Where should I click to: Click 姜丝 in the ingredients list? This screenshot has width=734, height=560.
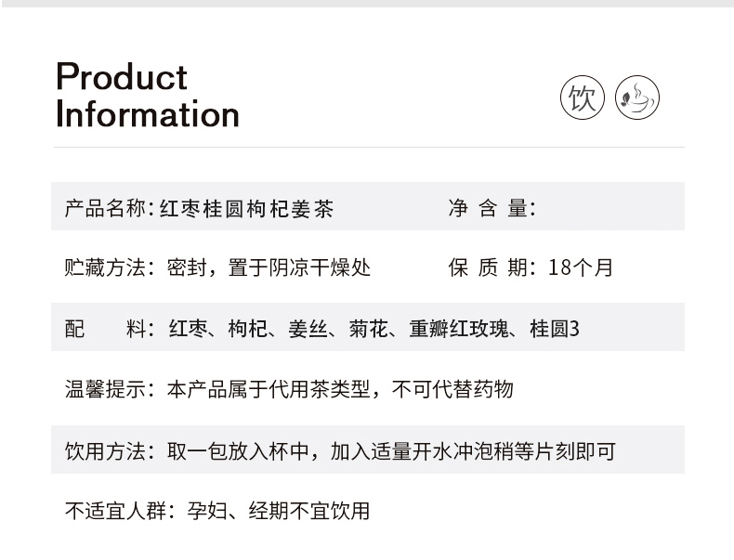309,329
